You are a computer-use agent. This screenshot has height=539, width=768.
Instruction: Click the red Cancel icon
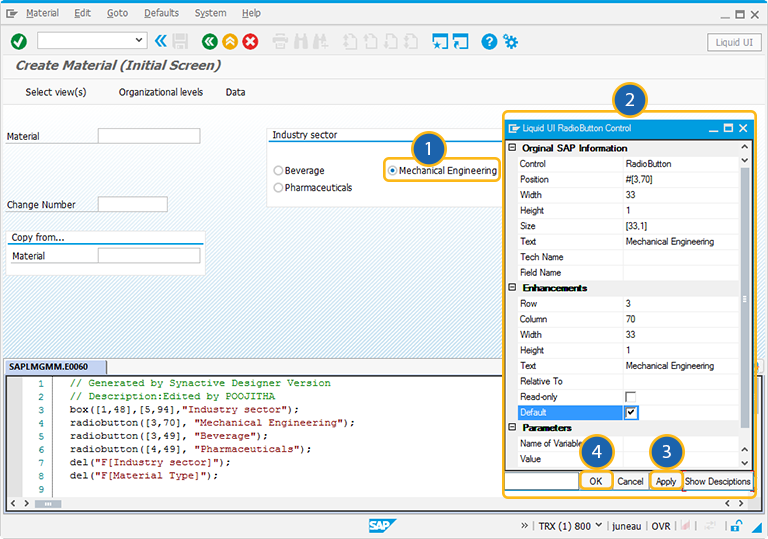250,42
